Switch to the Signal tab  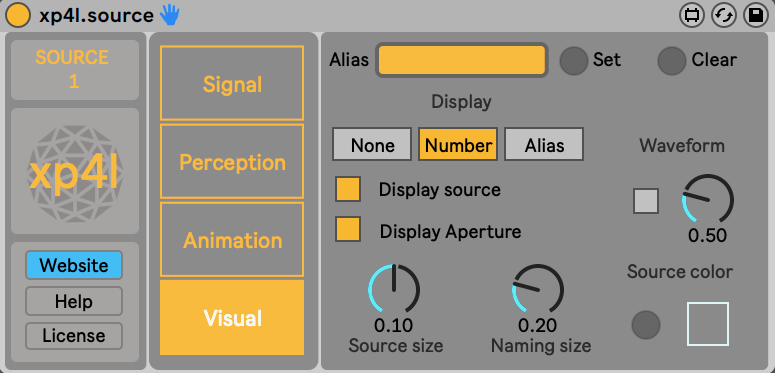232,83
